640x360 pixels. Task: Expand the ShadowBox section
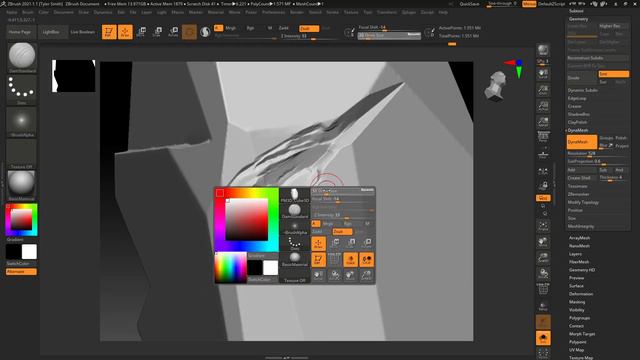pos(579,114)
